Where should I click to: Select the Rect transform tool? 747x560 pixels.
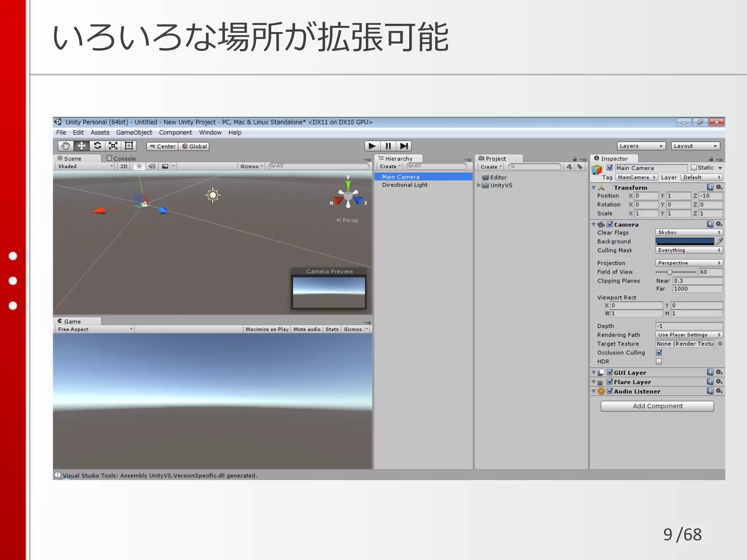(129, 146)
